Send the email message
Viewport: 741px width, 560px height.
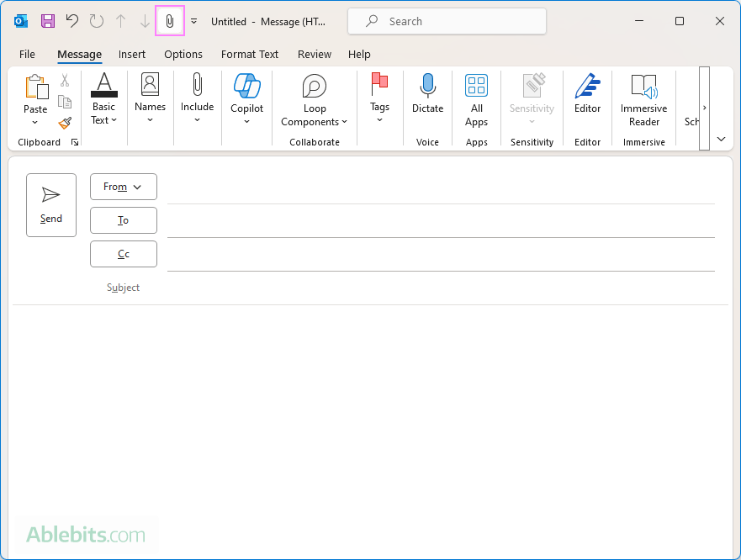[51, 205]
